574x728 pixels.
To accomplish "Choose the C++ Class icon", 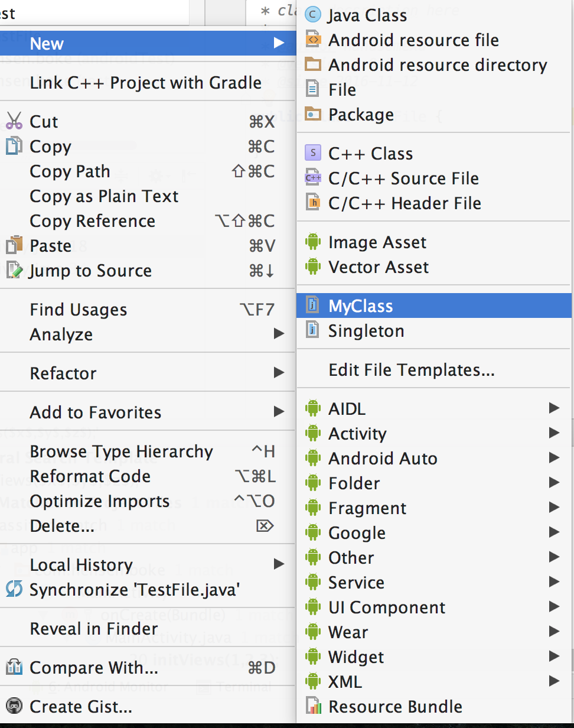I will point(313,153).
